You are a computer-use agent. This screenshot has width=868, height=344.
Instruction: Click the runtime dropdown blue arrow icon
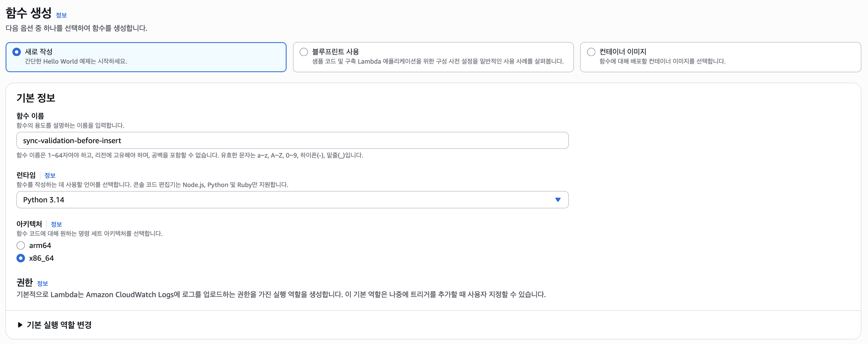click(x=558, y=200)
